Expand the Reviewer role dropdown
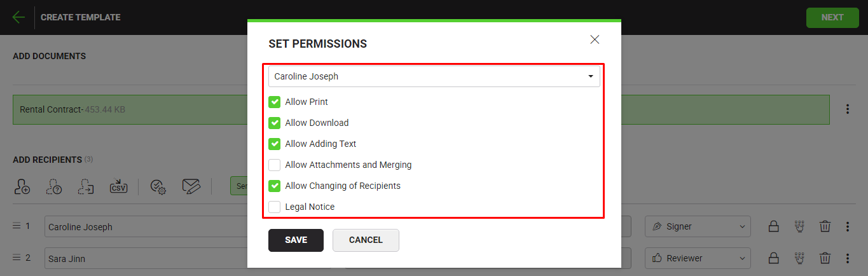This screenshot has height=276, width=868. click(x=698, y=258)
